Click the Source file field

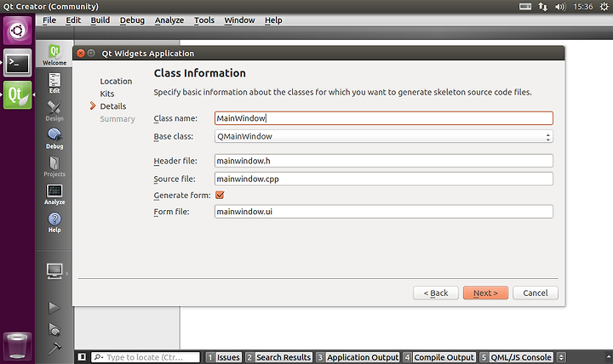383,179
